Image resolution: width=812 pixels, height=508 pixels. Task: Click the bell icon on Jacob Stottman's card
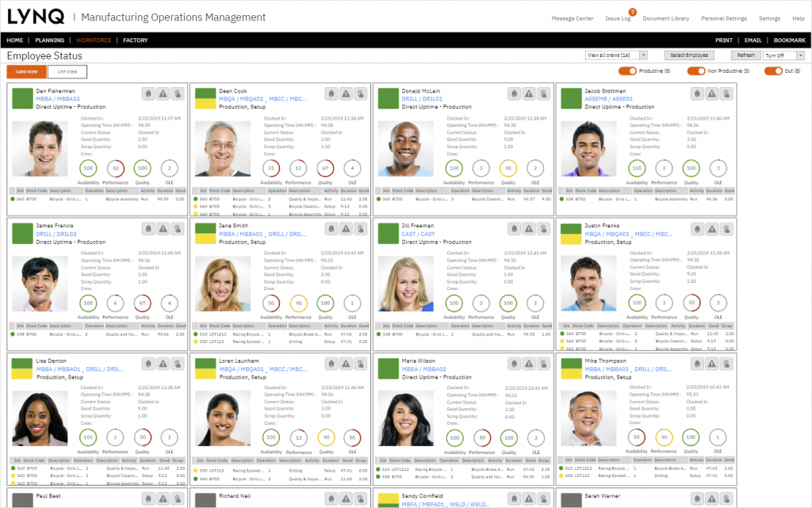click(698, 94)
